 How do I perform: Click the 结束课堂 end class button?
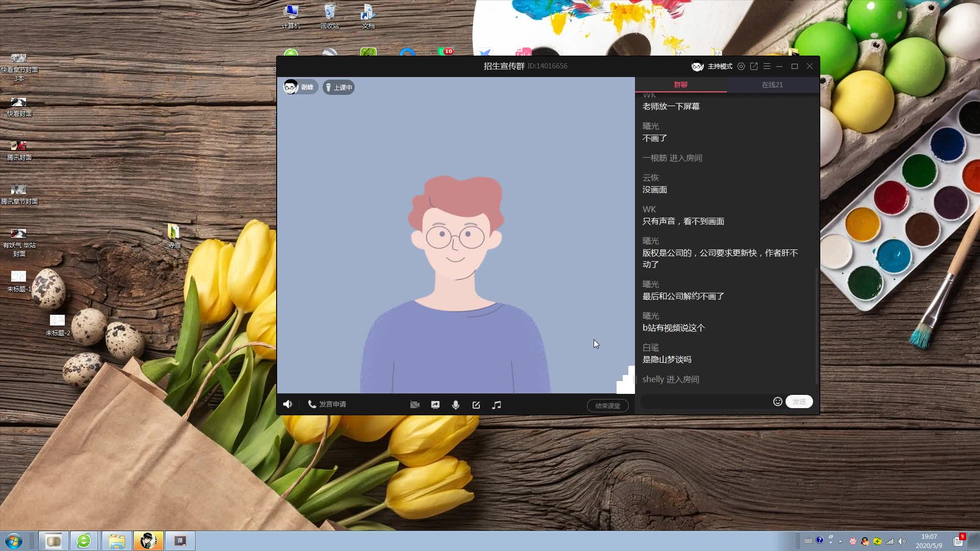[607, 406]
